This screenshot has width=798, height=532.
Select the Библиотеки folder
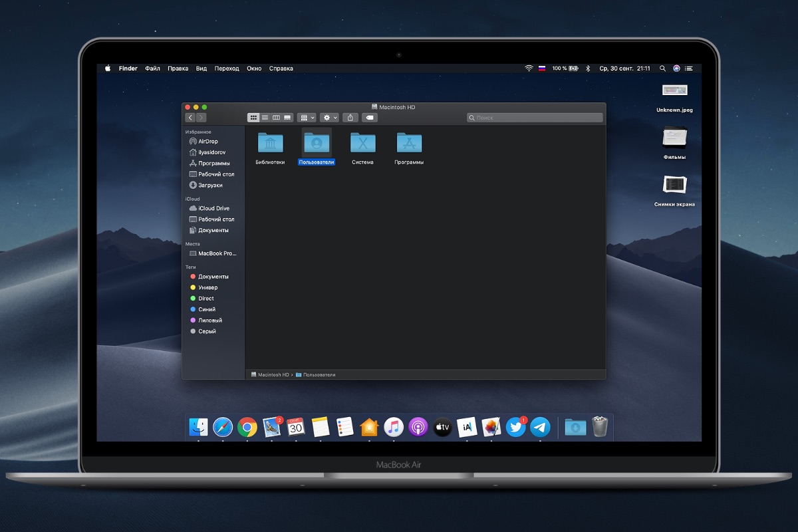270,142
